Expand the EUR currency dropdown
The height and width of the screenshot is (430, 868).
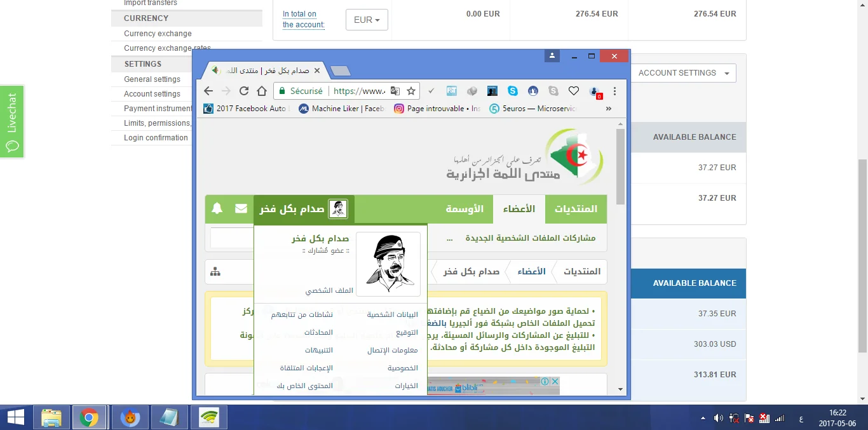point(367,20)
